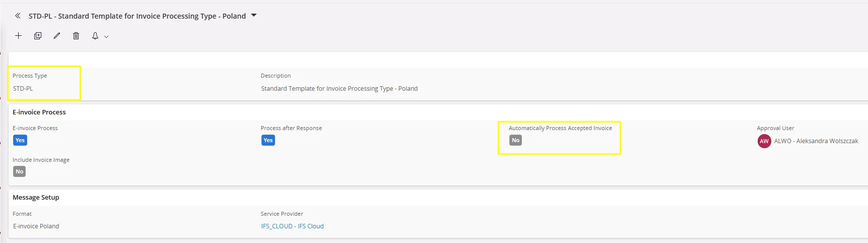Click the pencil edit icon
The height and width of the screenshot is (243, 868).
click(x=57, y=36)
